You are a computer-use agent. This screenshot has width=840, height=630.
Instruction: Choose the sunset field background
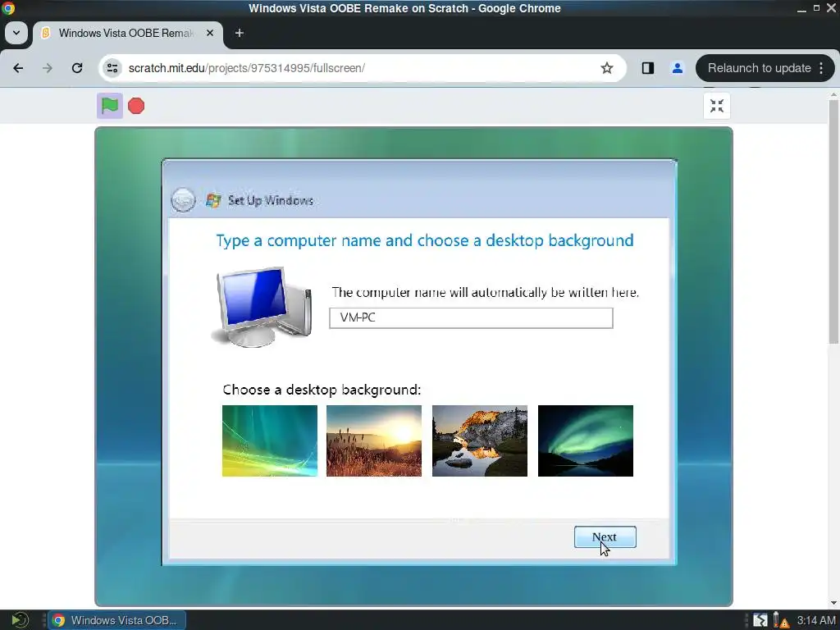374,441
